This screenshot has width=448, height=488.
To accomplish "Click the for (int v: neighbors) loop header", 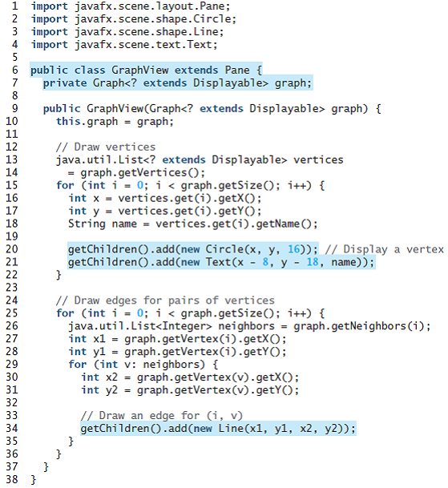I will click(x=143, y=364).
